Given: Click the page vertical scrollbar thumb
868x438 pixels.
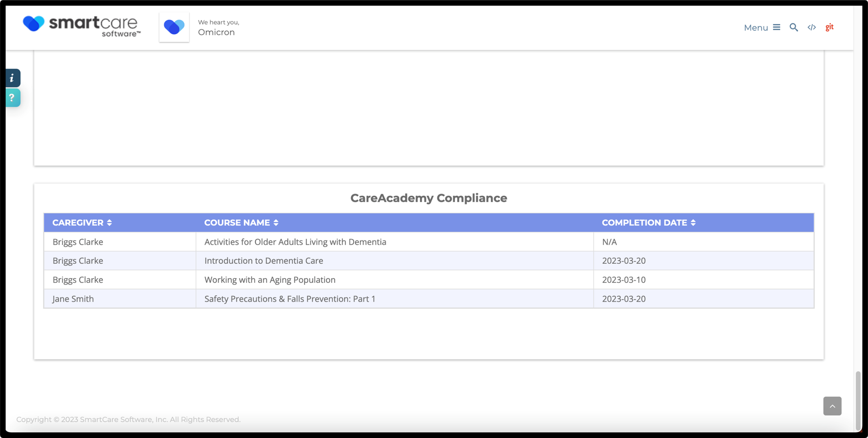Looking at the screenshot, I should (x=858, y=400).
